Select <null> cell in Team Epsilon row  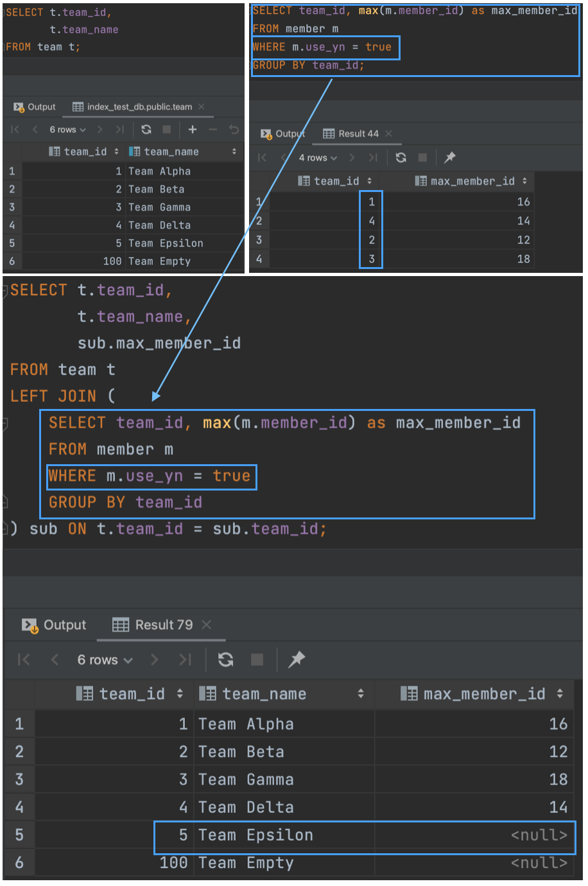474,835
